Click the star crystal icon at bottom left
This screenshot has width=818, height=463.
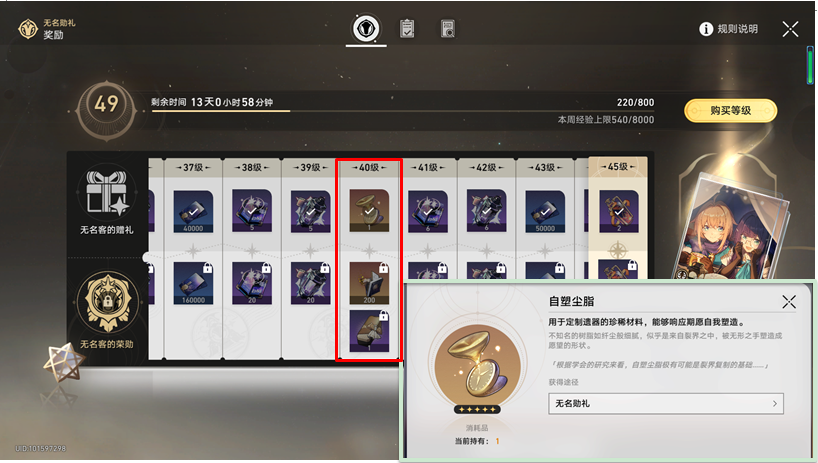click(63, 361)
